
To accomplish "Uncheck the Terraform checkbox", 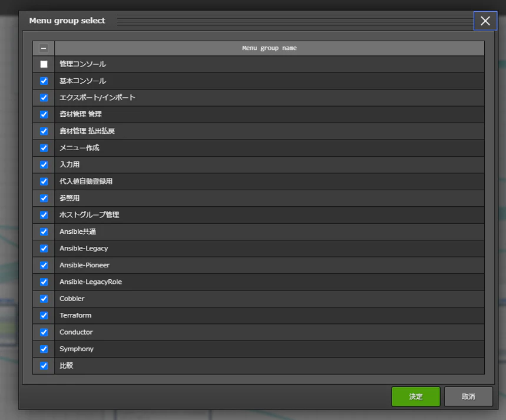I will click(x=44, y=315).
